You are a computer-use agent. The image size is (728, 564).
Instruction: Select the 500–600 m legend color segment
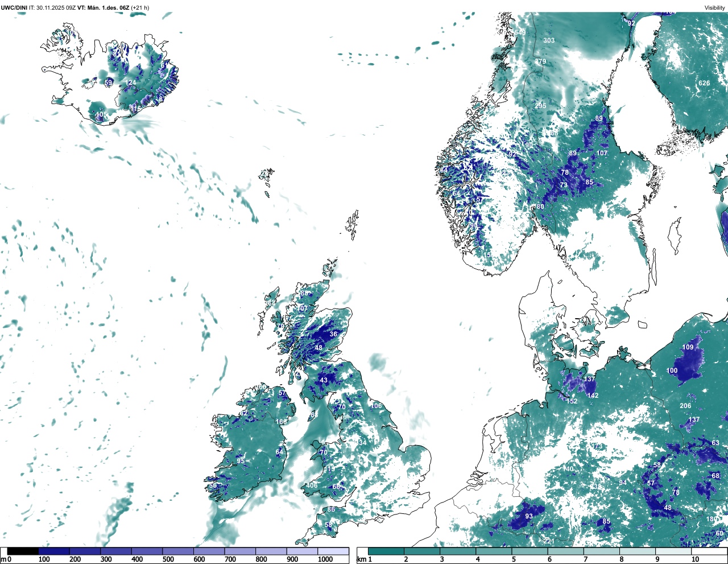[x=178, y=551]
